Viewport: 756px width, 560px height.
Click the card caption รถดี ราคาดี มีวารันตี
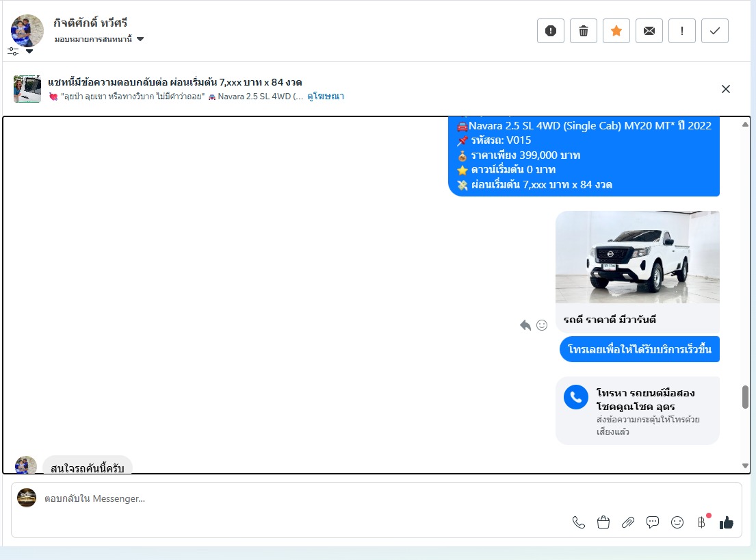point(610,320)
